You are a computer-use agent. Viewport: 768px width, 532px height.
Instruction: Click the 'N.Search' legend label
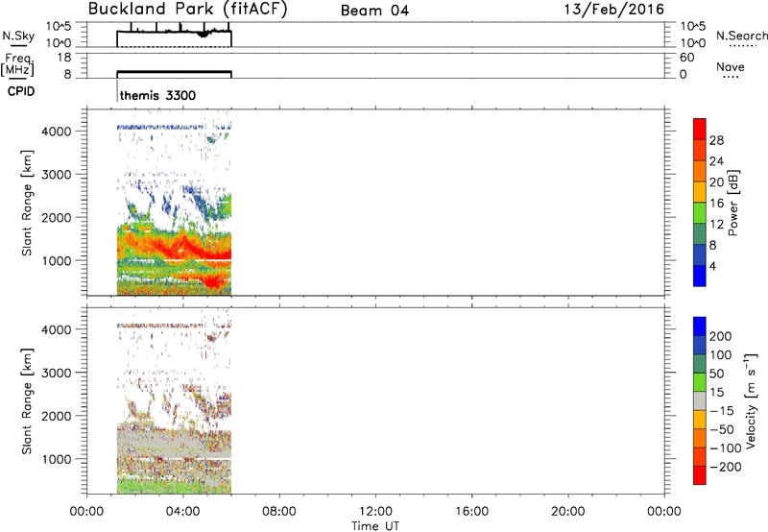pos(741,36)
